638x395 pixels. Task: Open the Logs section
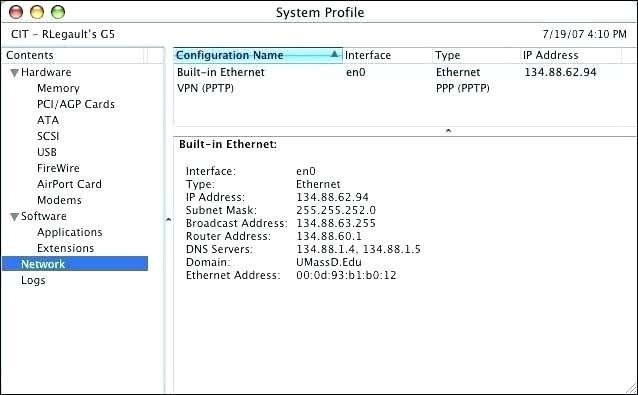click(x=33, y=280)
